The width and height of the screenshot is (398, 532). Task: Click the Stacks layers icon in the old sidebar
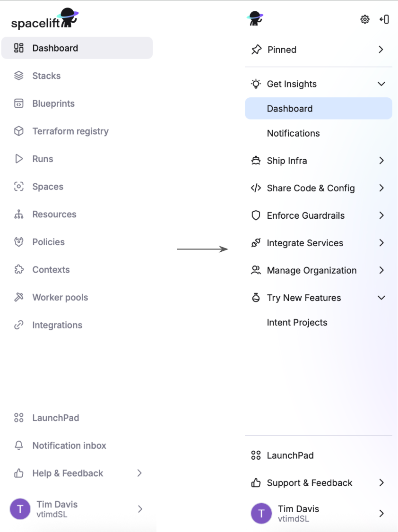[x=18, y=76]
